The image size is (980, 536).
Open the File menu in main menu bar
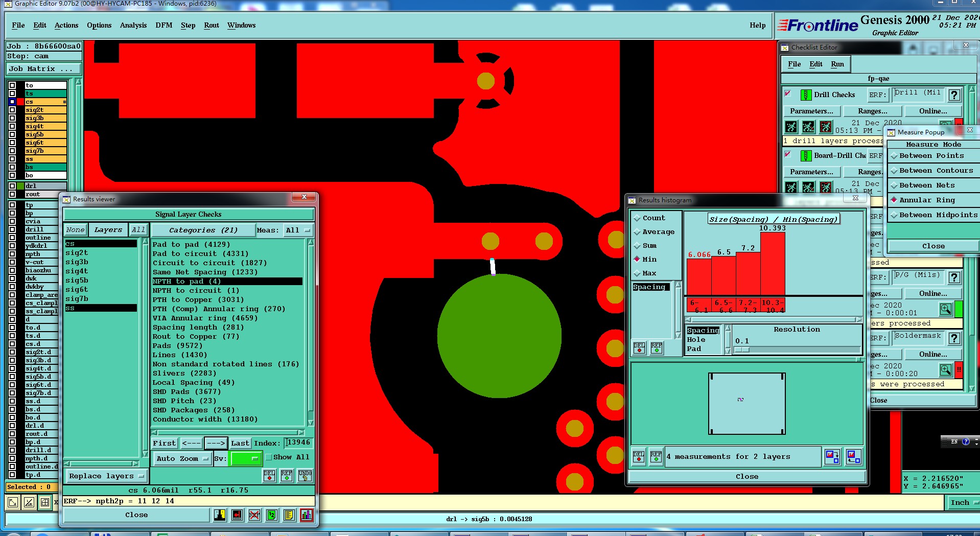pyautogui.click(x=18, y=26)
